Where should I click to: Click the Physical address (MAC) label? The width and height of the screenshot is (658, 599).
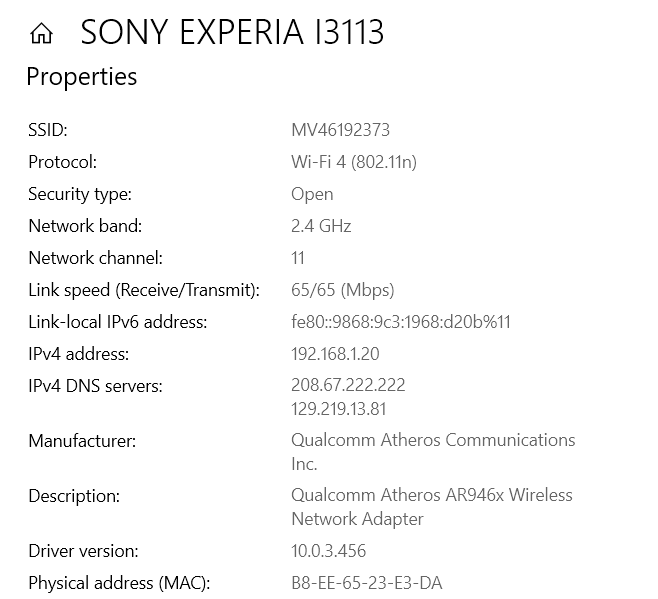point(119,583)
